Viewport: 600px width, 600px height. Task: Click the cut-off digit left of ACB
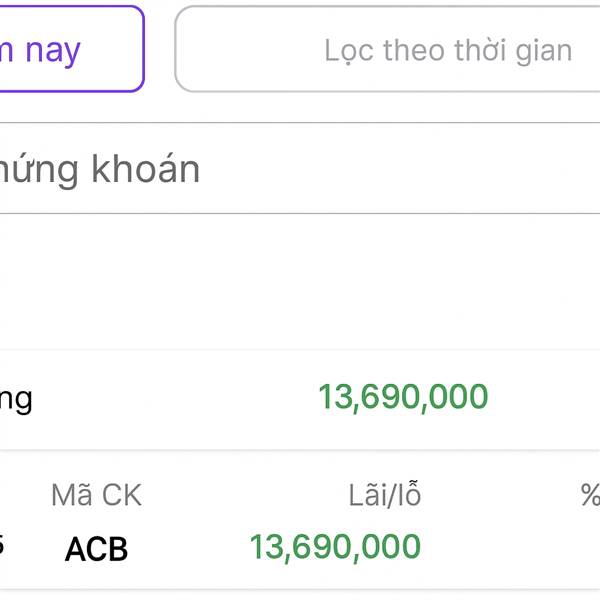click(2, 547)
